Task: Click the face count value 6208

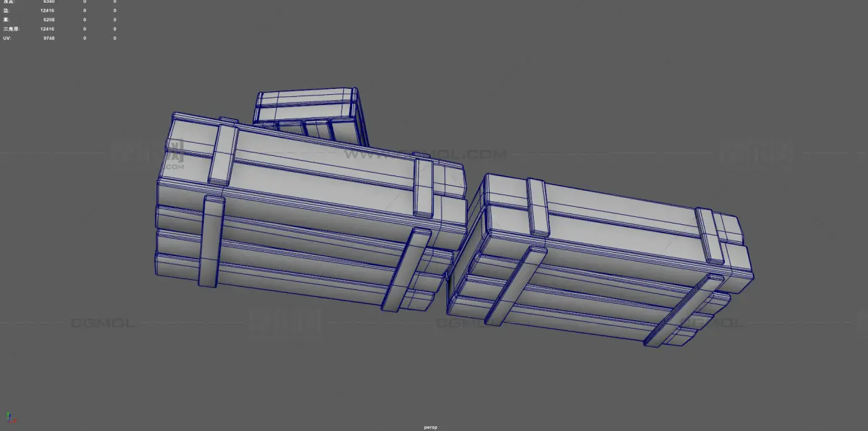Action: [x=48, y=20]
